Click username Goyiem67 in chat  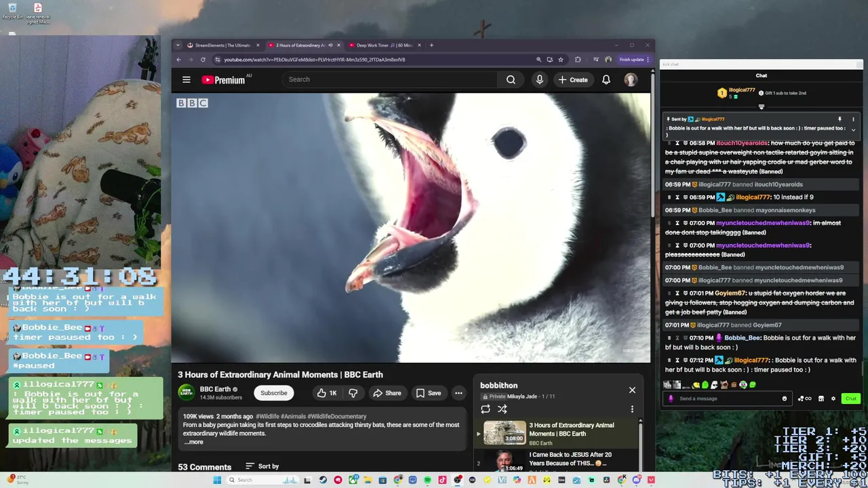pos(730,293)
